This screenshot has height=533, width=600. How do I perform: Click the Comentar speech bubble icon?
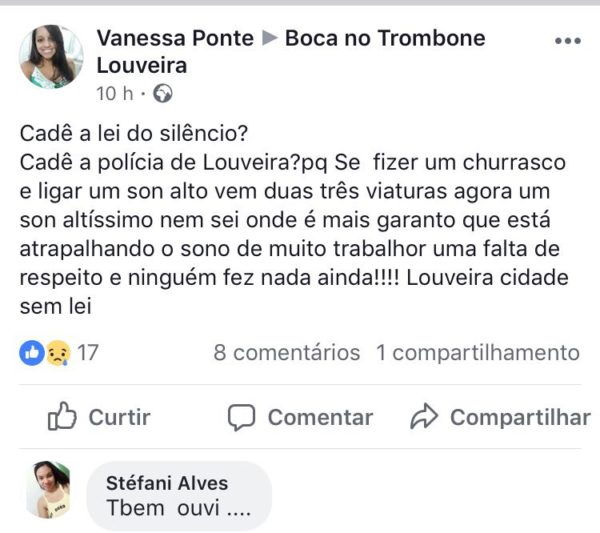point(242,417)
